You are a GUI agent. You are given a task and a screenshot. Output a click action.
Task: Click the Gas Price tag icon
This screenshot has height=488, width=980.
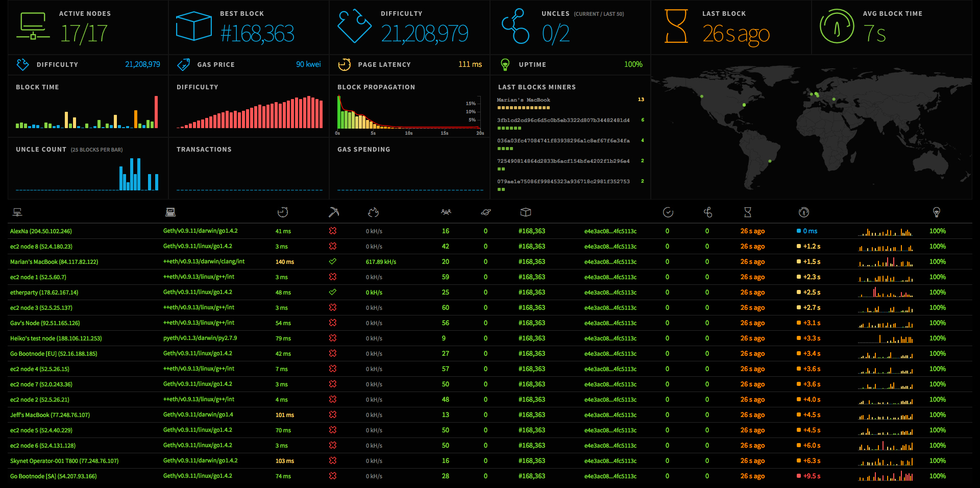pos(183,64)
